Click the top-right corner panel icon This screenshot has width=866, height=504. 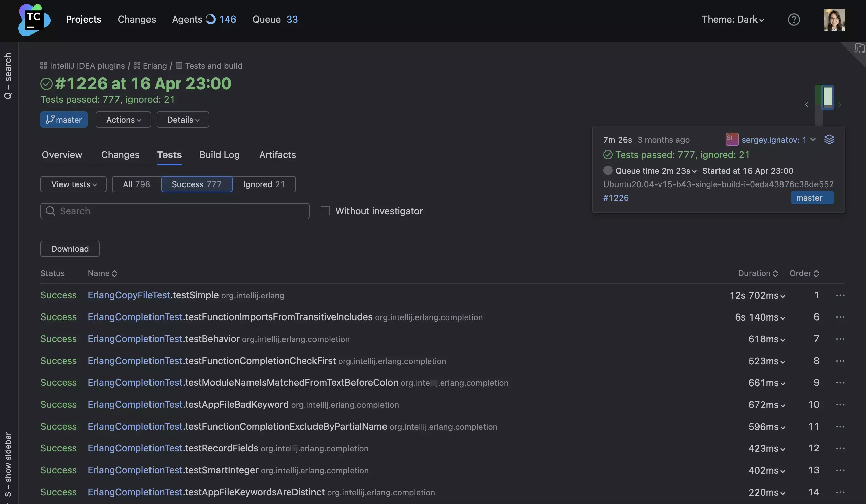point(859,48)
